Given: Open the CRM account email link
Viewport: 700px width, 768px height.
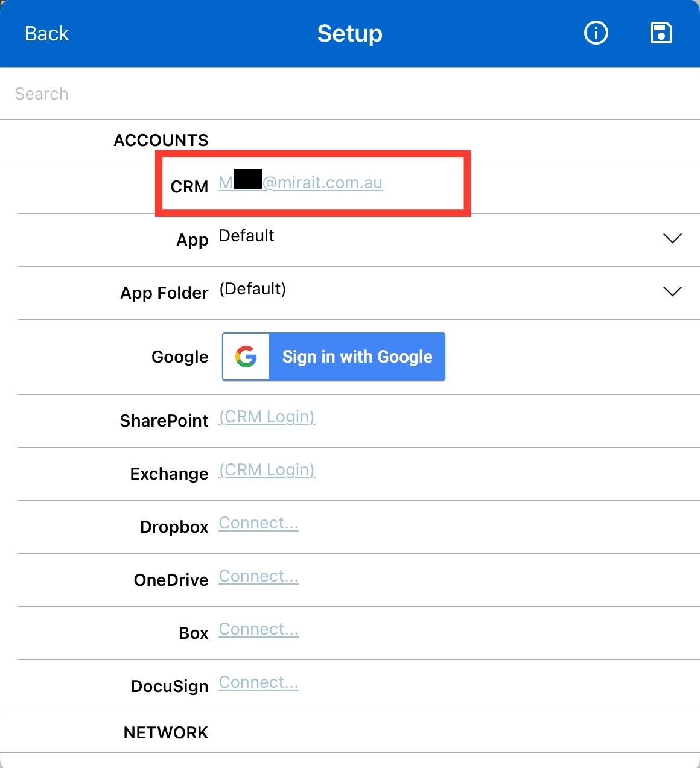Looking at the screenshot, I should (301, 182).
